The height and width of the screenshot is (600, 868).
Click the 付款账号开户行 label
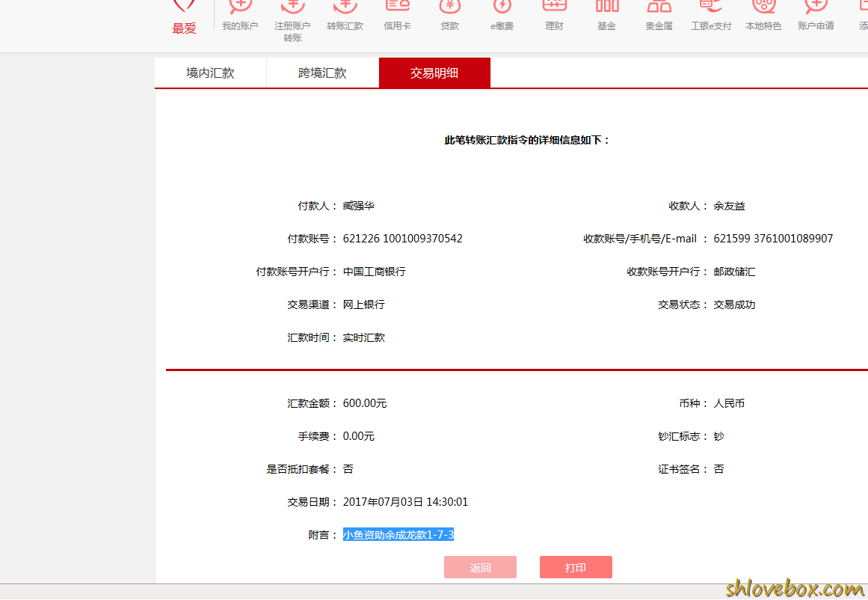click(296, 272)
